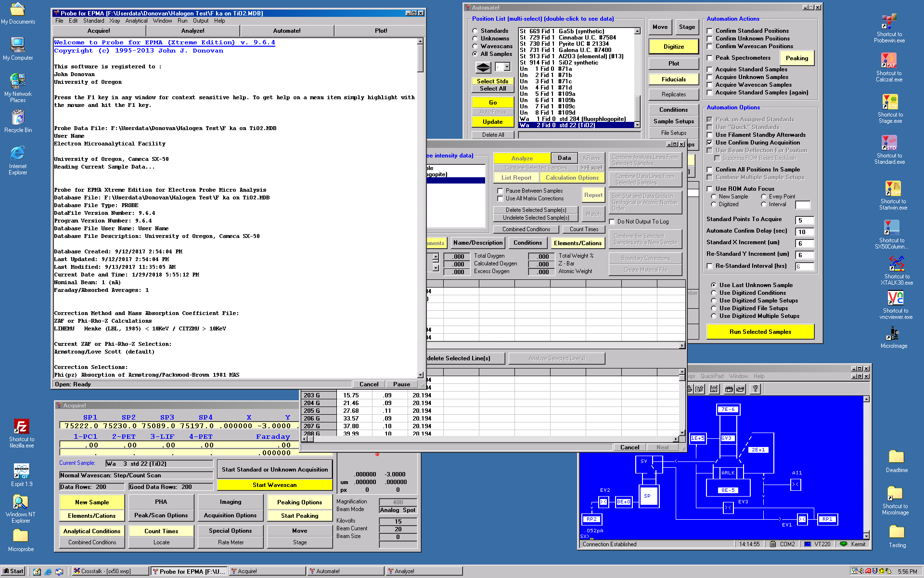The image size is (924, 578).
Task: Open the Xray menu in Probe for EPMA
Action: [x=115, y=21]
